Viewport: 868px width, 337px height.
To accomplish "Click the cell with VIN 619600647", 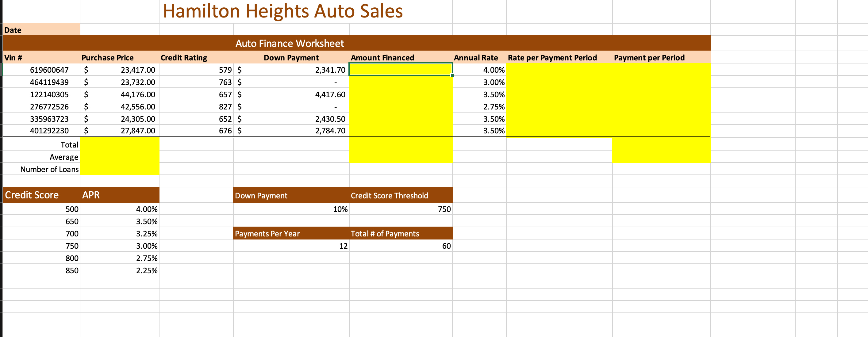I will pos(49,70).
